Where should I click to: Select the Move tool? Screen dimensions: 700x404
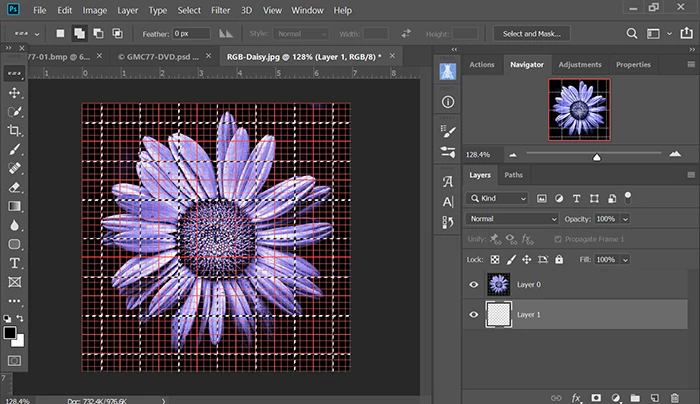15,93
